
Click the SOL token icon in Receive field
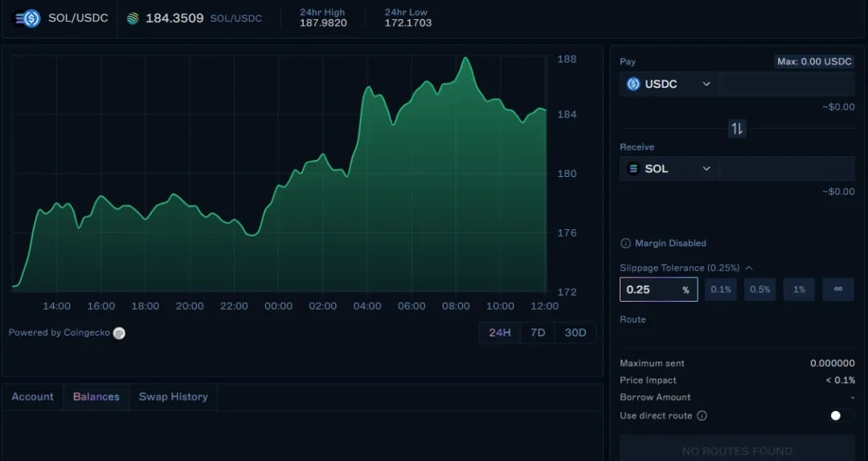click(633, 168)
